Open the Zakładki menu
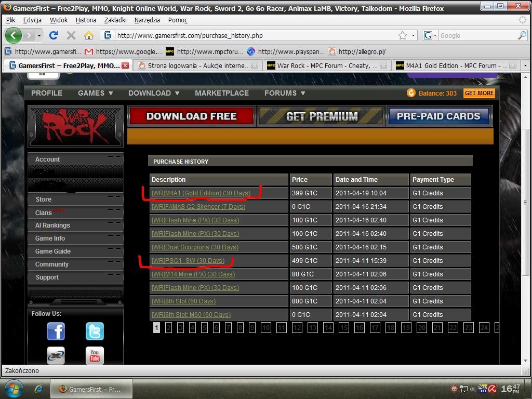Screen dimensions: 532x399 click(x=115, y=20)
